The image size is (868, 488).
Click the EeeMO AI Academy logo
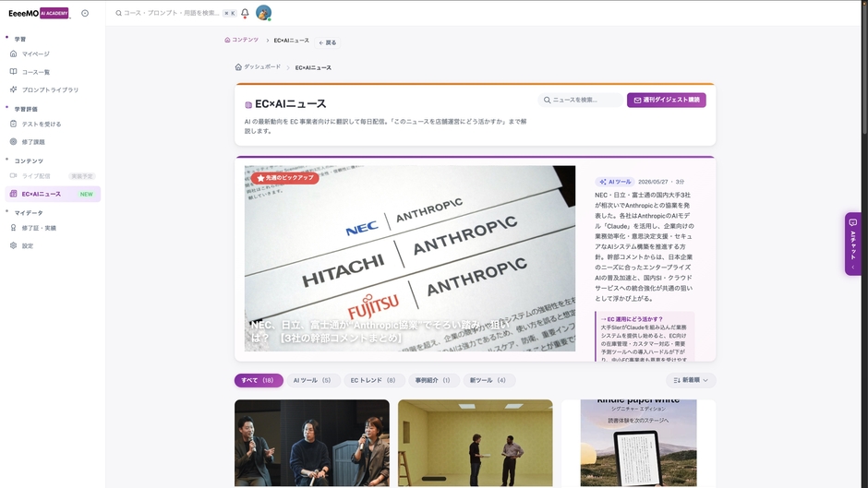click(x=39, y=13)
